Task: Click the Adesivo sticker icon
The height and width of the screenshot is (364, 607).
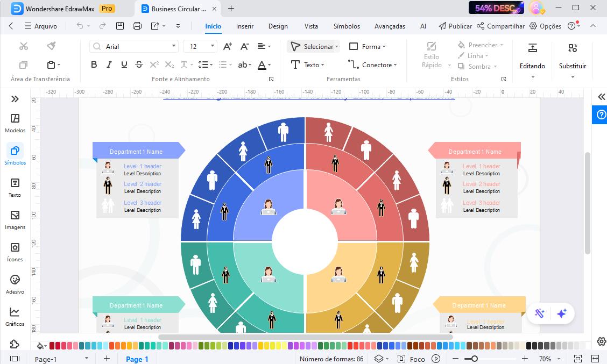Action: click(x=15, y=283)
